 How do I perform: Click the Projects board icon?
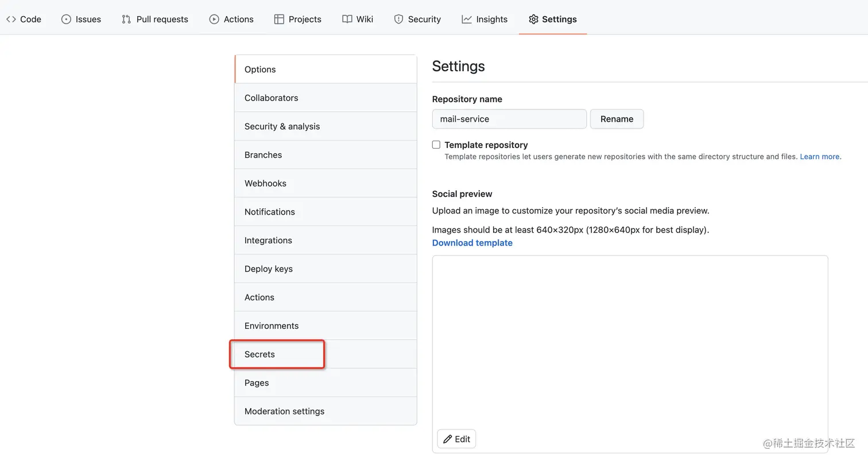pos(279,19)
